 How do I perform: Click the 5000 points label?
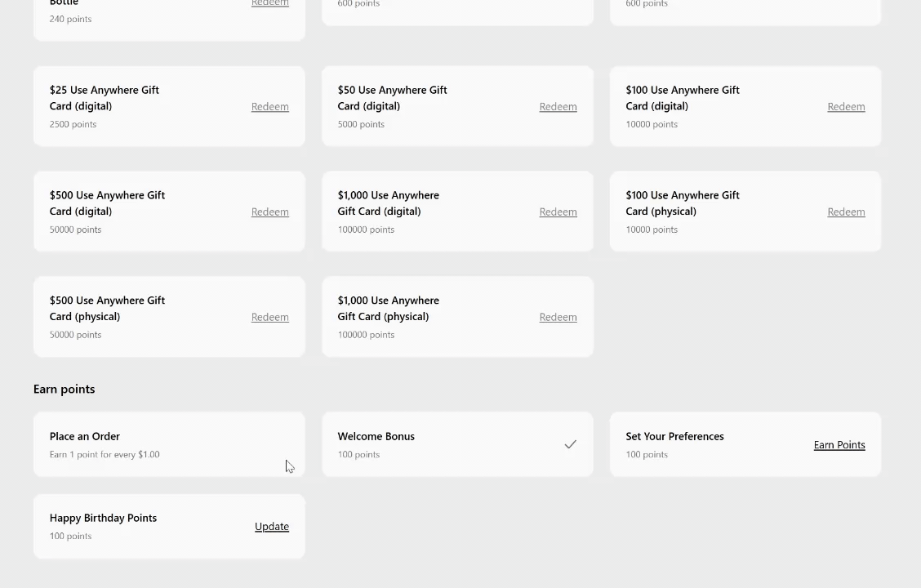click(x=361, y=124)
